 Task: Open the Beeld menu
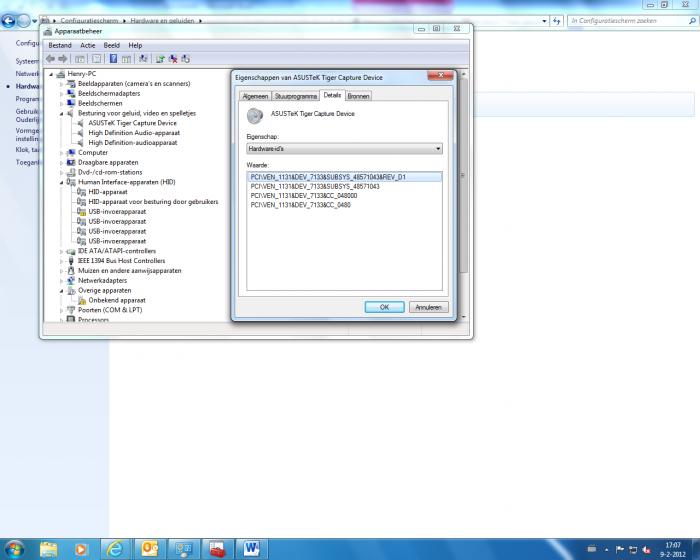[112, 46]
